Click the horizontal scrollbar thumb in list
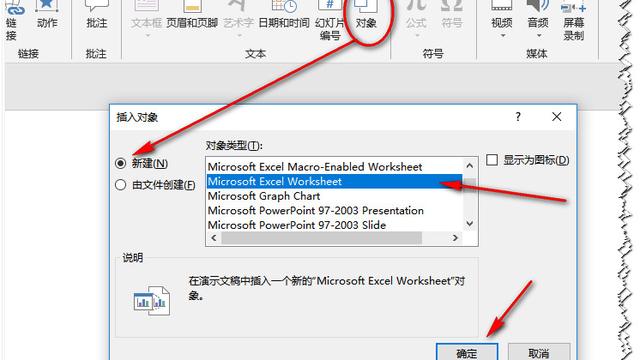This screenshot has width=640, height=360. [322, 238]
